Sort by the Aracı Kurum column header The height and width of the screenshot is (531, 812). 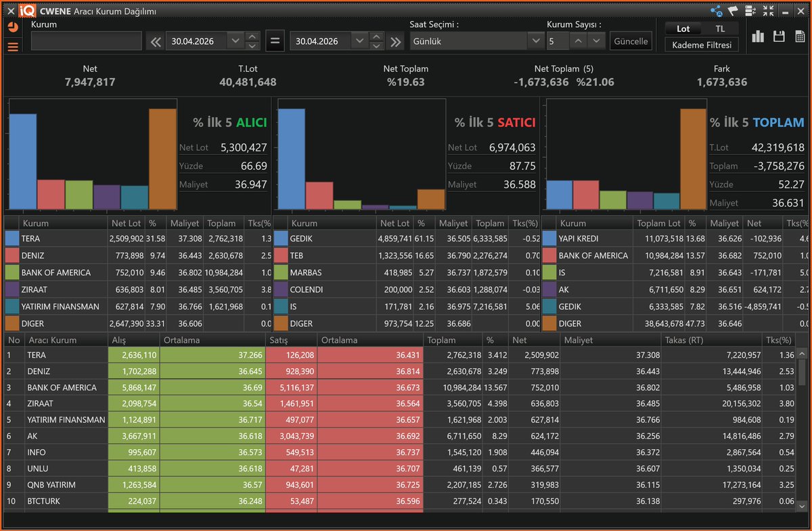pyautogui.click(x=66, y=340)
